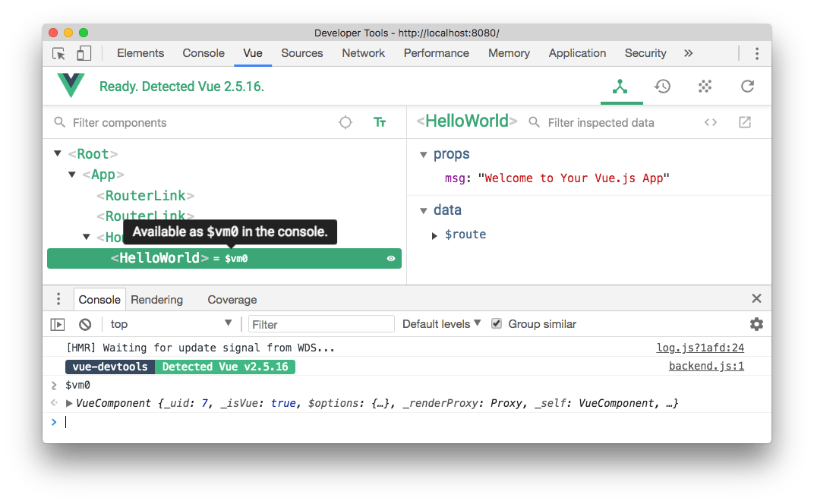Open the Rendering tab
The height and width of the screenshot is (504, 814).
point(156,299)
